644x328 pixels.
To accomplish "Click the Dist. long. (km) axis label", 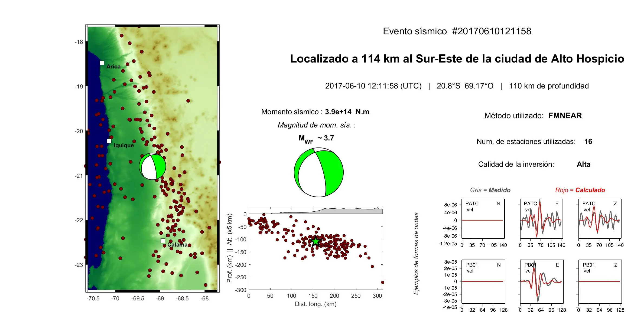I will tap(316, 304).
